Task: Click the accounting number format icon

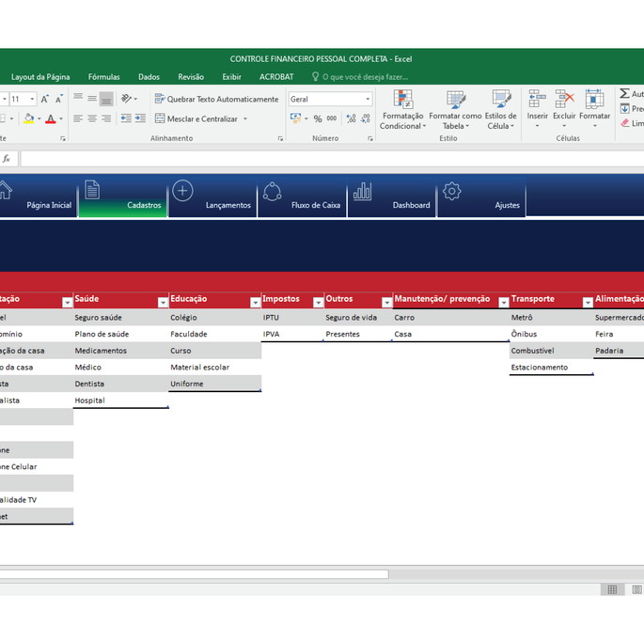Action: pyautogui.click(x=296, y=118)
